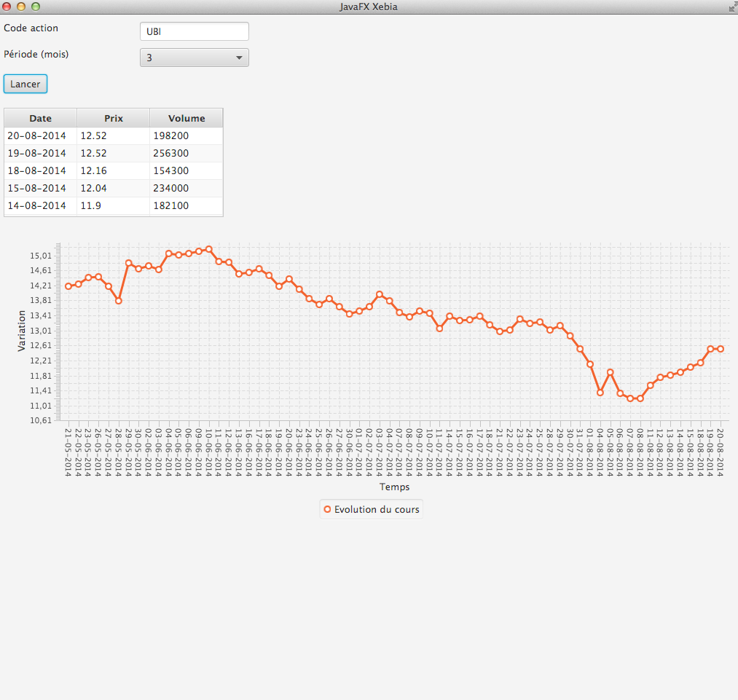
Task: Click the peak data point at 10-06-2014
Action: (209, 249)
